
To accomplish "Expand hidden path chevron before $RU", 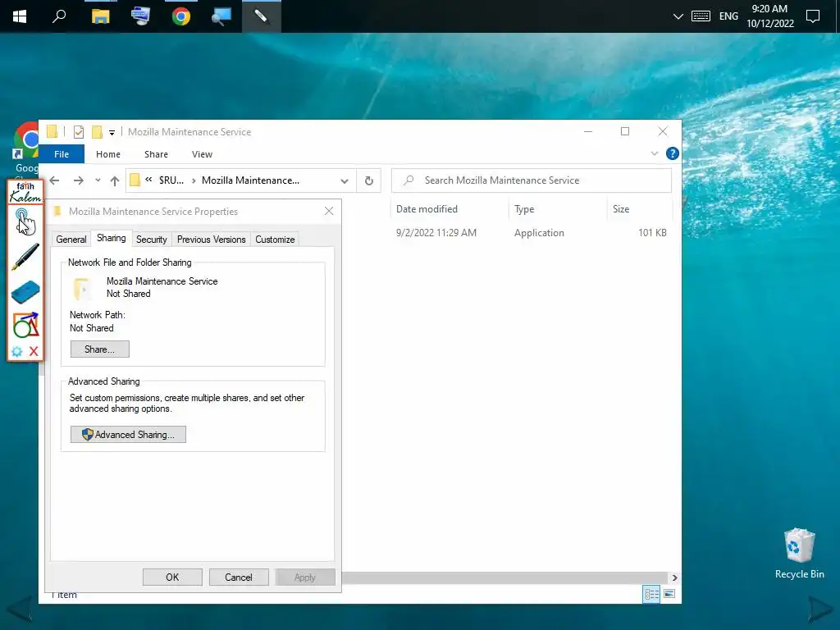I will coord(148,180).
